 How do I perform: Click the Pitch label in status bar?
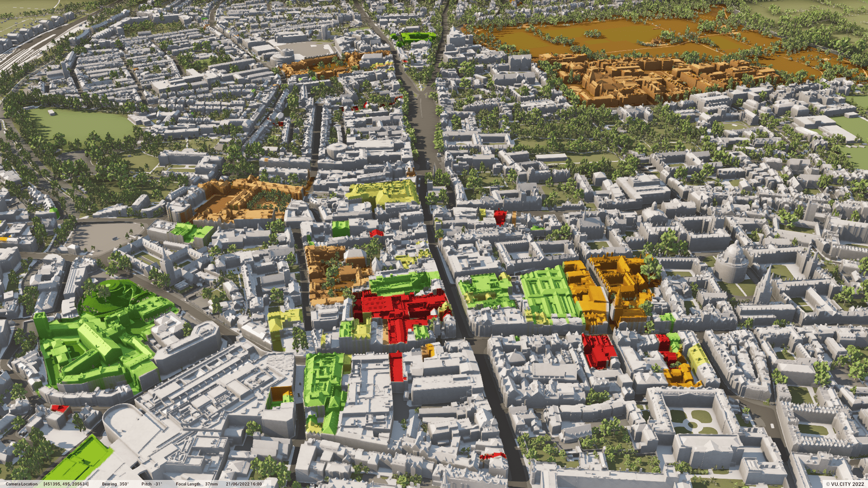click(146, 484)
